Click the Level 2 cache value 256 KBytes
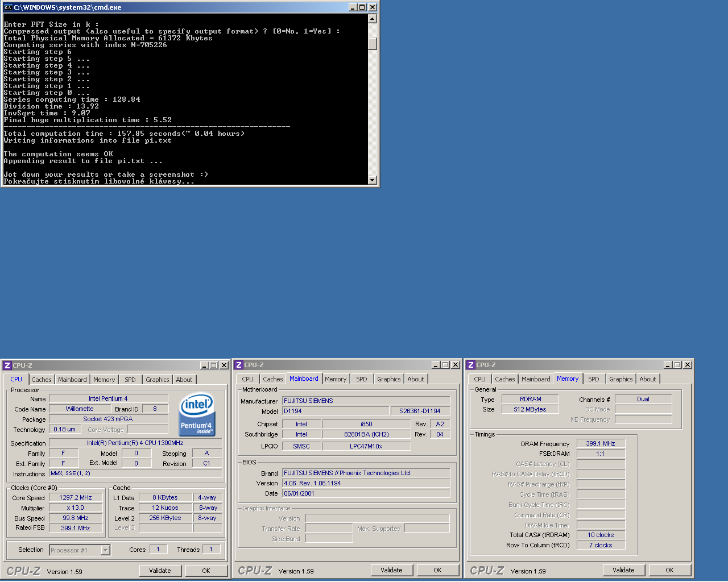 coord(165,518)
